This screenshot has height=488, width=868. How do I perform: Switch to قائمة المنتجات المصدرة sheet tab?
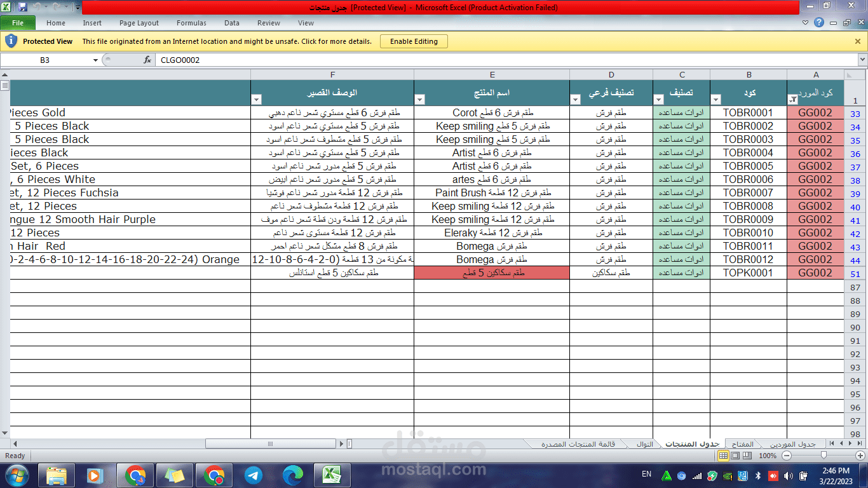(578, 444)
